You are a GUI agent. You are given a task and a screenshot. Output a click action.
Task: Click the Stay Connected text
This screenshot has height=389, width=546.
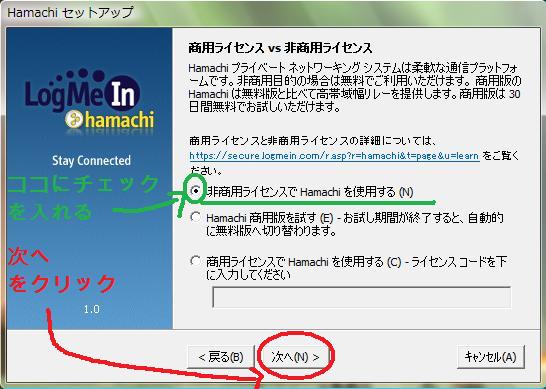coord(92,161)
